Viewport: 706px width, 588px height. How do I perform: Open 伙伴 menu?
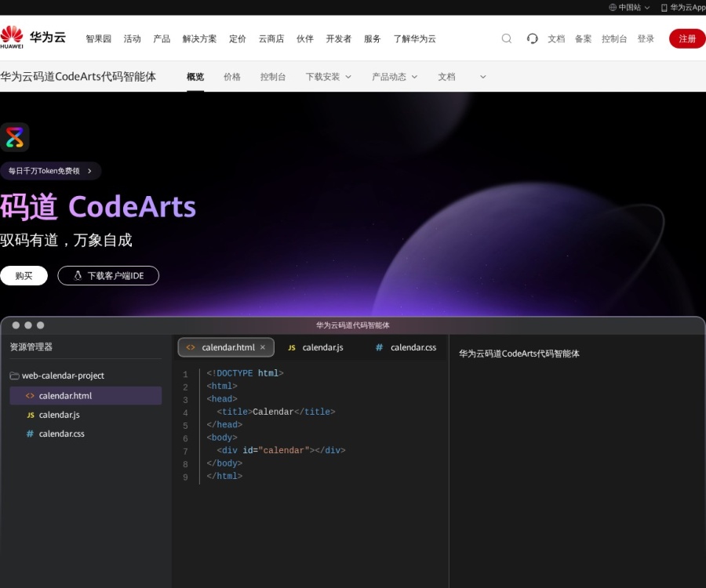click(305, 38)
